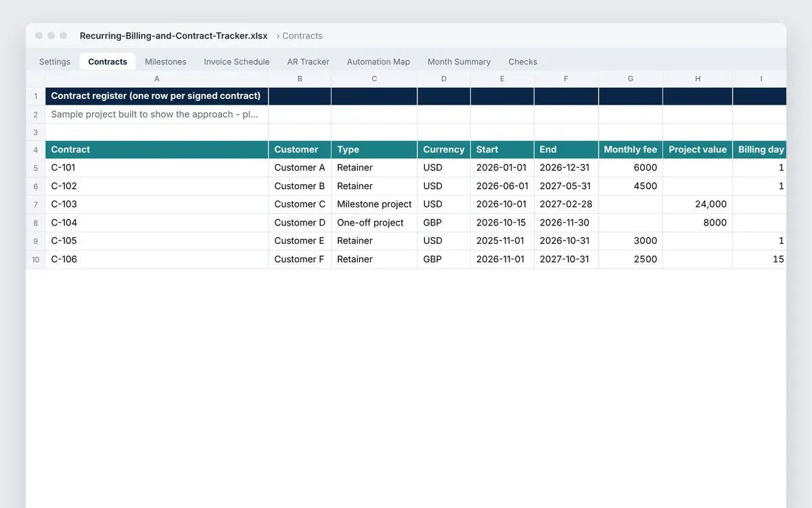This screenshot has width=812, height=508.
Task: Click the Contract column heading cell
Action: (x=157, y=150)
